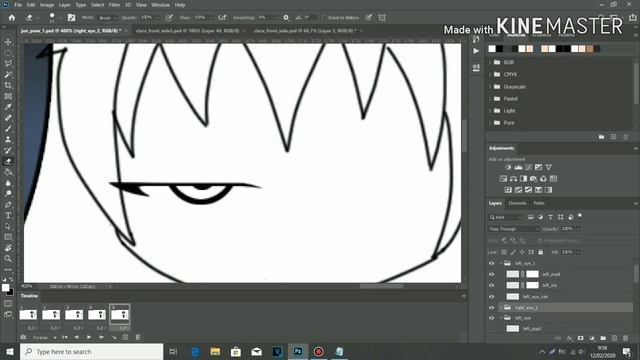The height and width of the screenshot is (360, 640).
Task: Select the Move tool
Action: tap(8, 42)
